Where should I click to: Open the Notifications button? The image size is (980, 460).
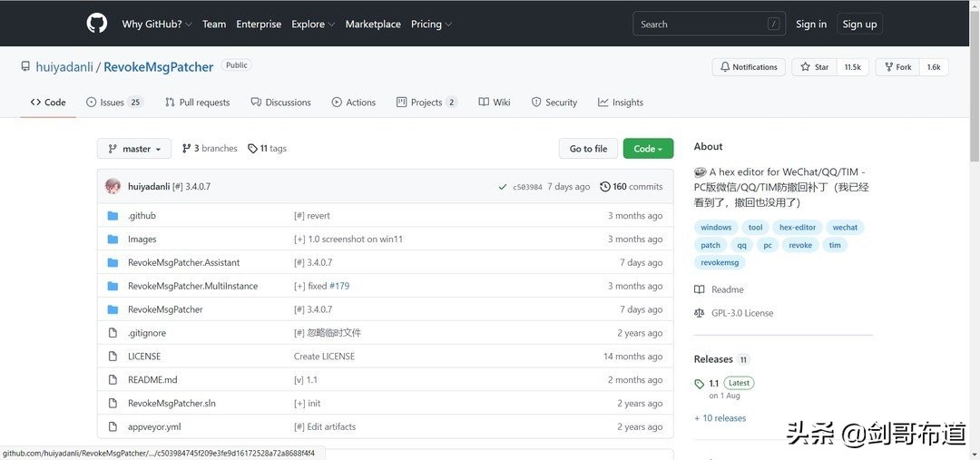click(x=749, y=67)
